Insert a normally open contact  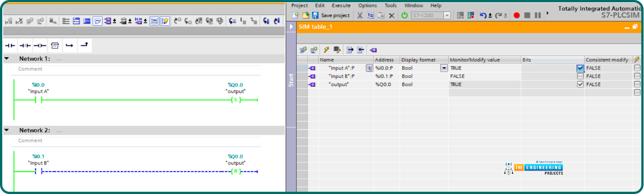(x=9, y=45)
